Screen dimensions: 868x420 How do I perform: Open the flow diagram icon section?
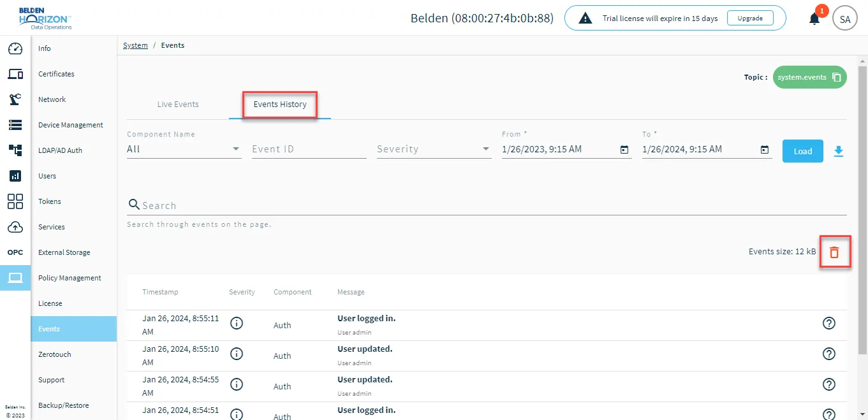pyautogui.click(x=15, y=150)
